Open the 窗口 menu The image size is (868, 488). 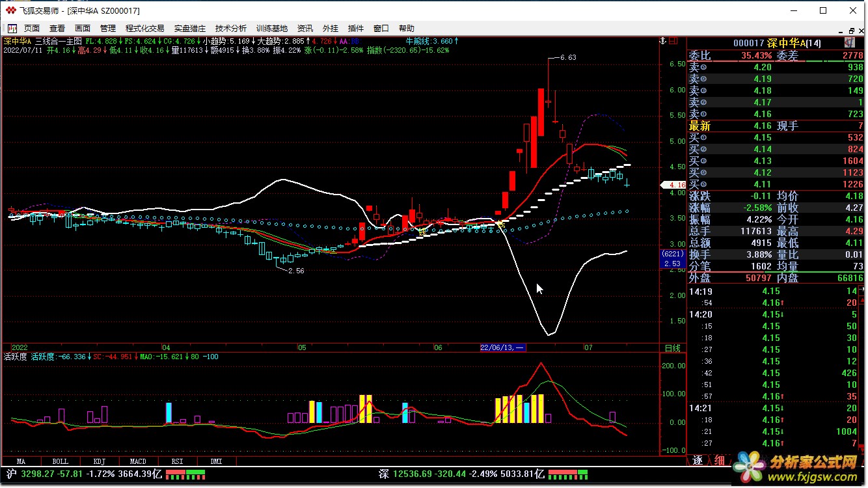point(381,29)
